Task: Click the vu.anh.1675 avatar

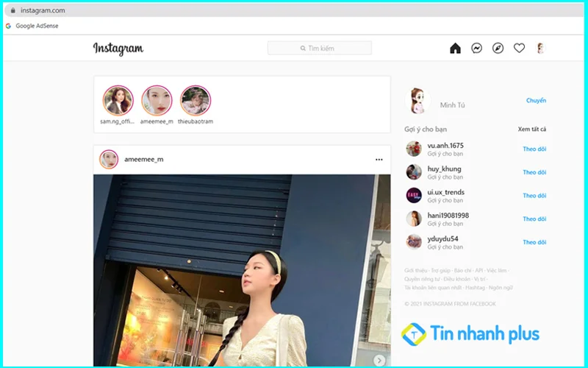Action: 414,149
